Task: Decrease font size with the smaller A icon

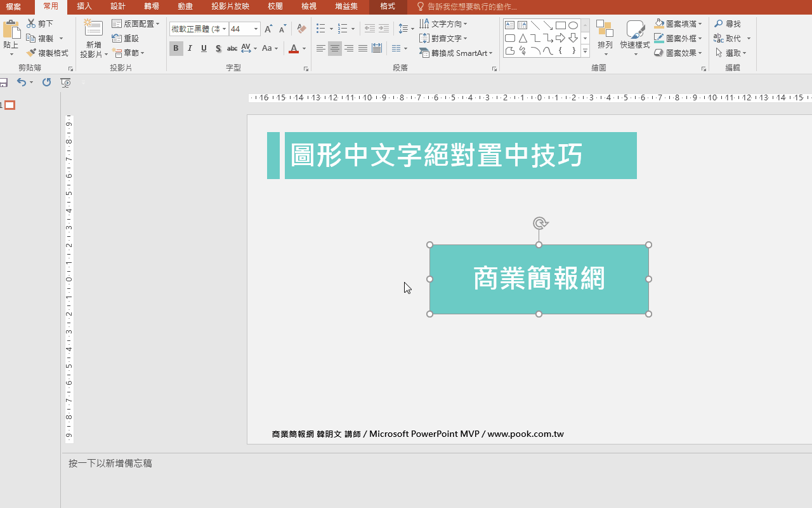Action: coord(282,29)
